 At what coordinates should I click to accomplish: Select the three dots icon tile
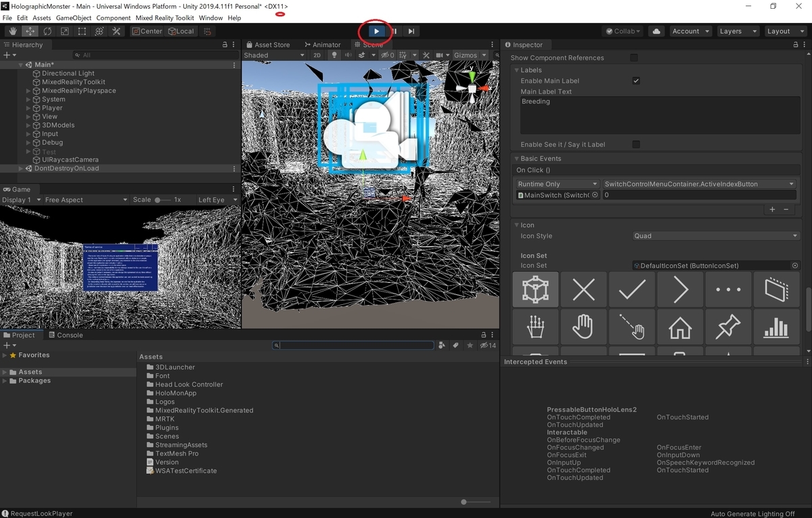click(x=728, y=290)
